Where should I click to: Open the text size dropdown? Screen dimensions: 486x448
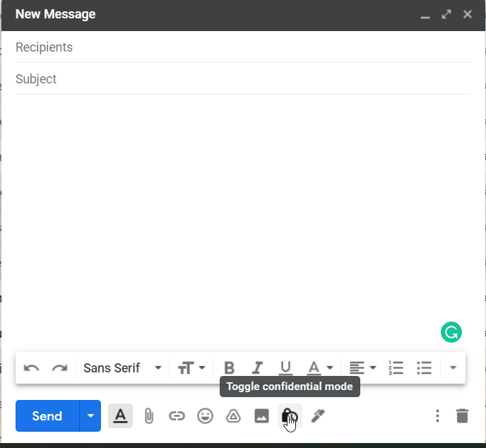[191, 368]
